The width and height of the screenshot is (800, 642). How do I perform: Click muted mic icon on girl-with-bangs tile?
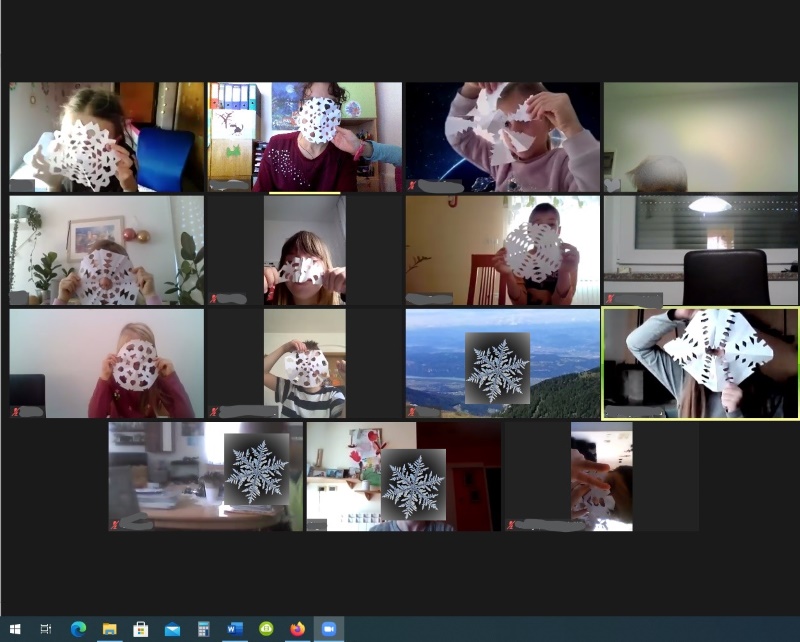(213, 299)
